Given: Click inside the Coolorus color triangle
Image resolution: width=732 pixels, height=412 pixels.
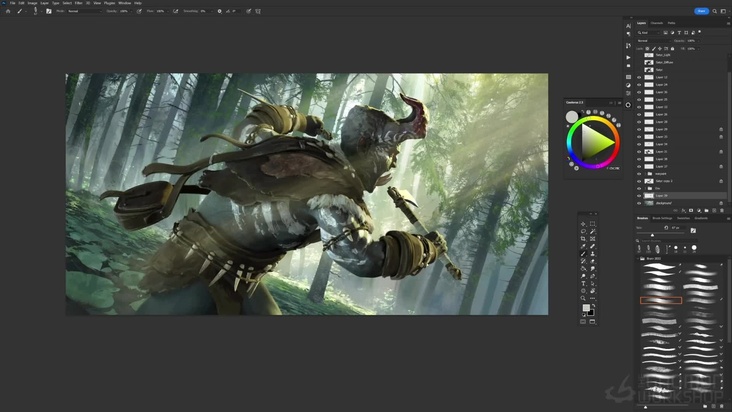Looking at the screenshot, I should pyautogui.click(x=595, y=142).
